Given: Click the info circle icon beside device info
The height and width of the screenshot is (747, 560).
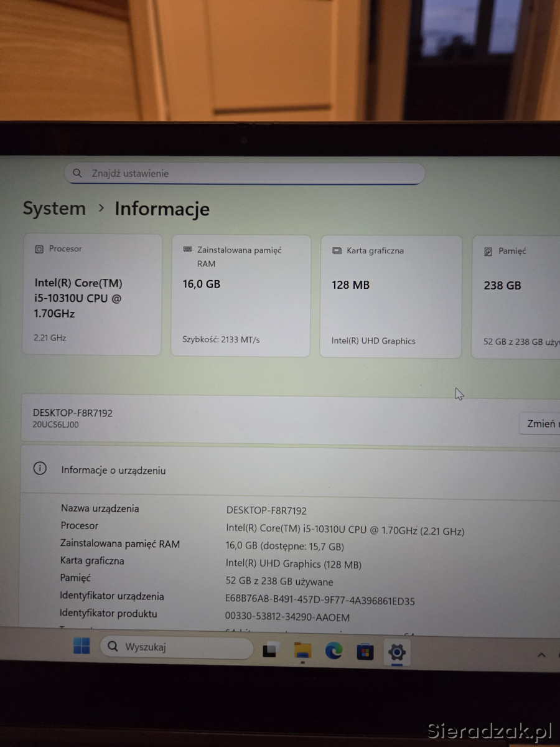Looking at the screenshot, I should pyautogui.click(x=40, y=469).
